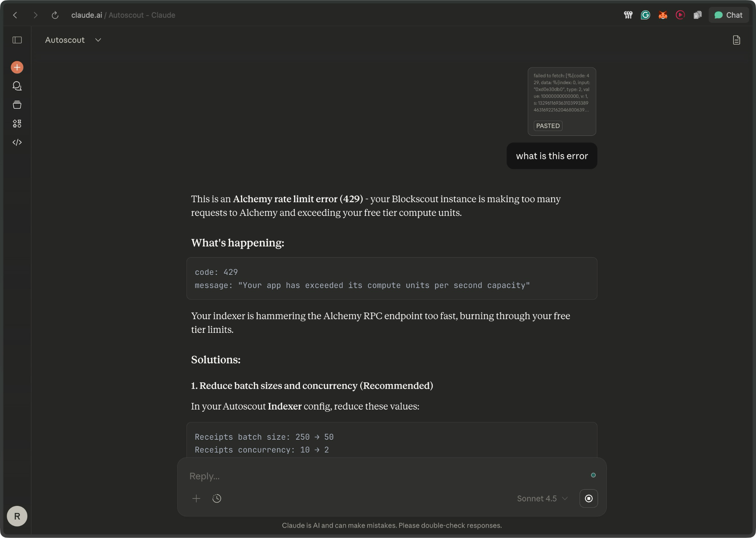Click the green status dot in composer

coord(593,475)
